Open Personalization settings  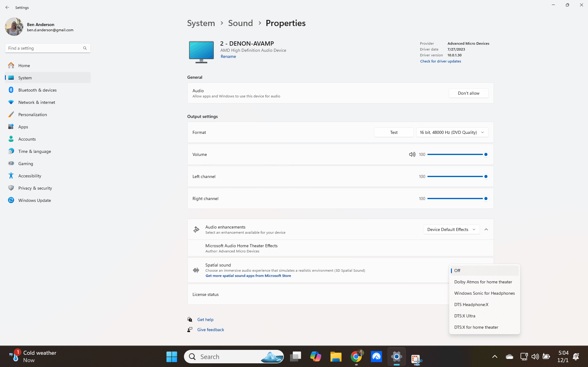[x=48, y=115]
